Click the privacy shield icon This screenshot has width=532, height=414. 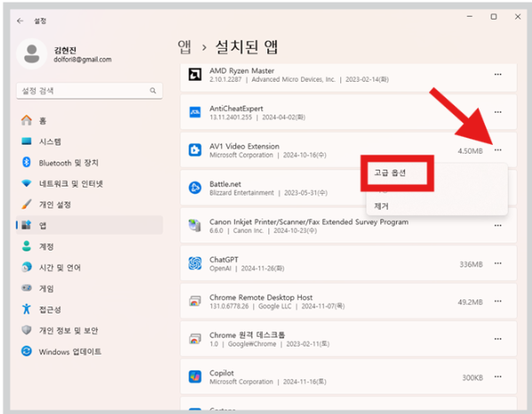click(27, 330)
